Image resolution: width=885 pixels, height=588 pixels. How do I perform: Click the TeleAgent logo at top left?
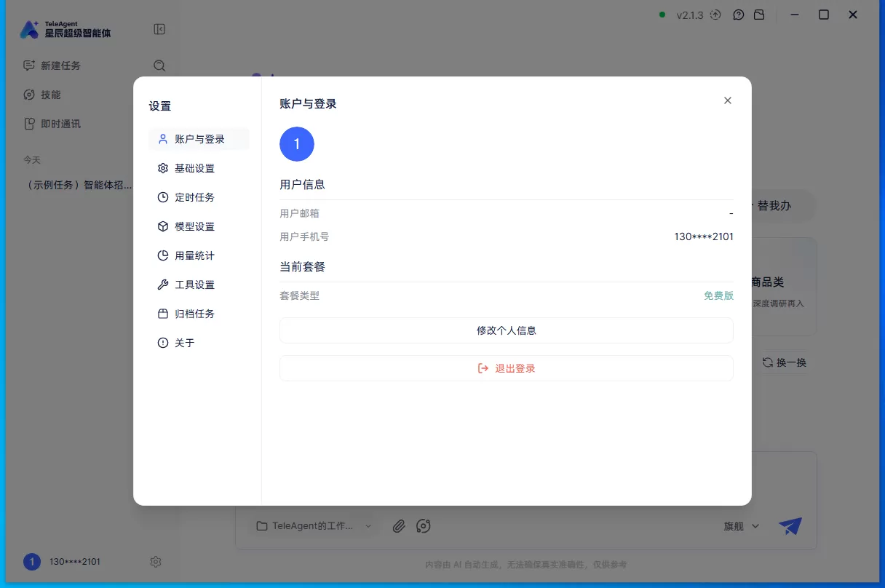point(66,29)
